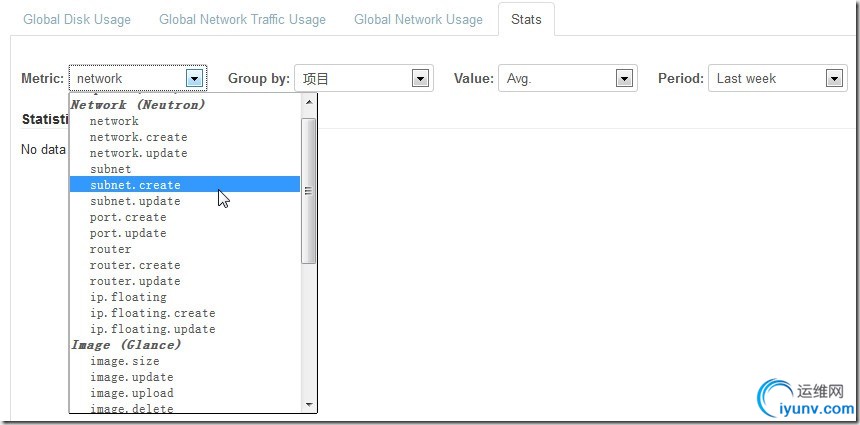Collapse the Metric dropdown arrow
Image resolution: width=860 pixels, height=425 pixels.
click(x=195, y=78)
